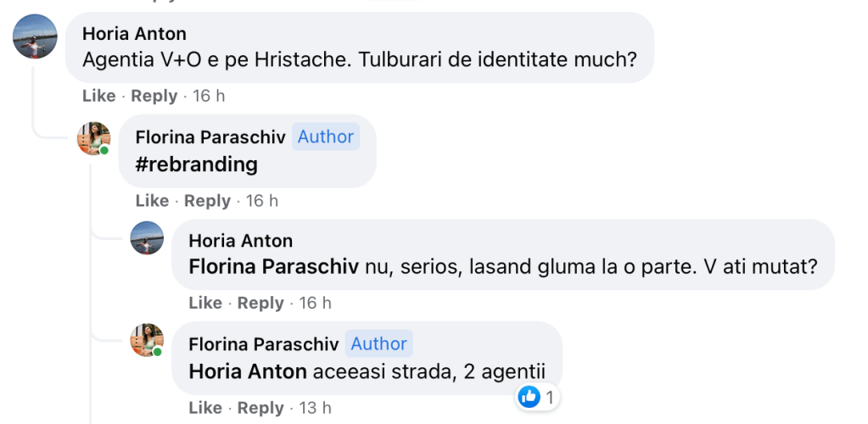Click the blue thumbs-up reaction icon

click(529, 396)
